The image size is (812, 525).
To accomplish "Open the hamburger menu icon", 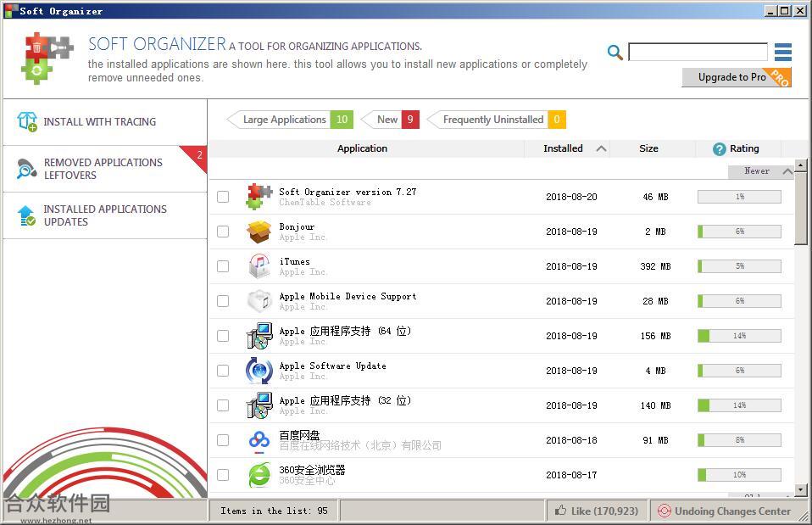I will (783, 52).
